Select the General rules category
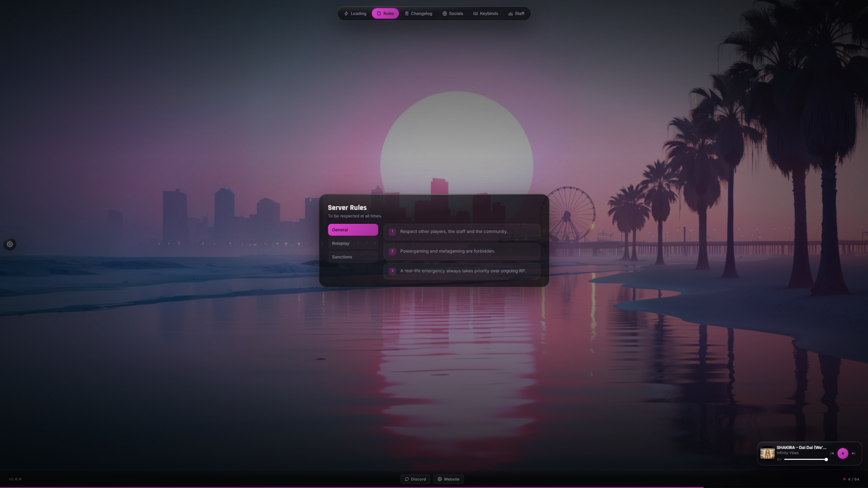868x488 pixels. click(353, 230)
